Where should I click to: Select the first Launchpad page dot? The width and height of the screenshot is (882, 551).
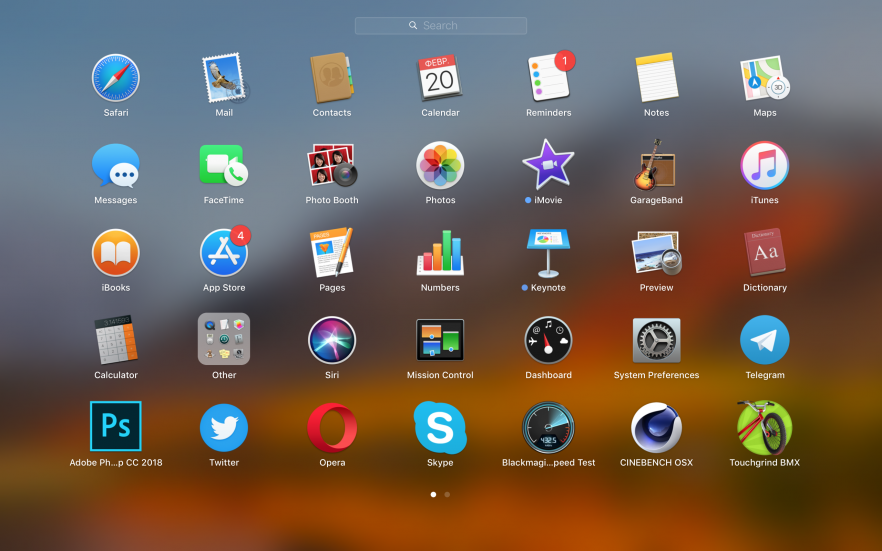[x=433, y=495]
